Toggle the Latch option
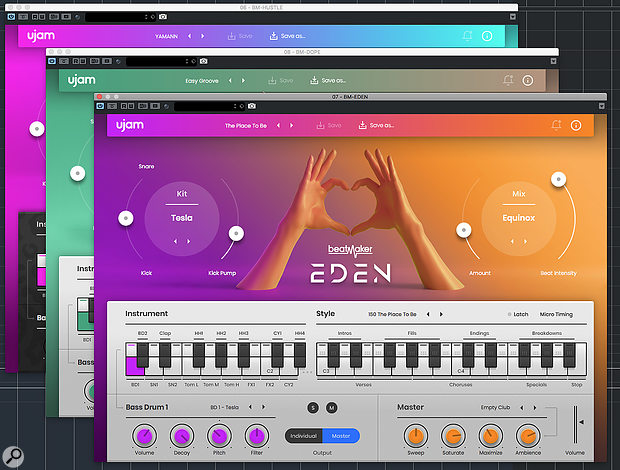620x470 pixels. pyautogui.click(x=518, y=314)
